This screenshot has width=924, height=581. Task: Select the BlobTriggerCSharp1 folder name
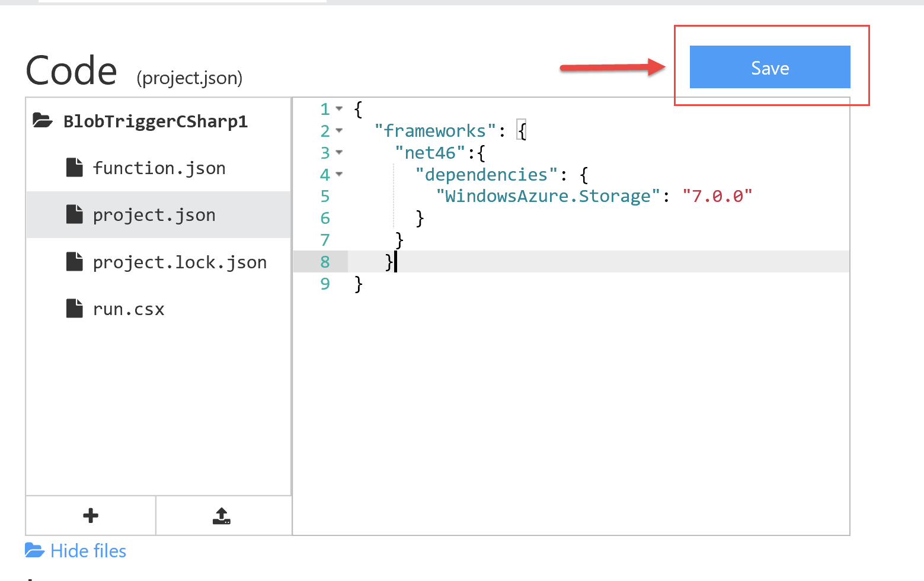155,121
